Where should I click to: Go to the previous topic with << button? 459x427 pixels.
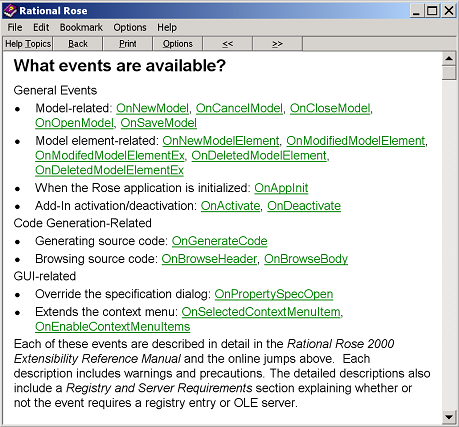(x=228, y=44)
